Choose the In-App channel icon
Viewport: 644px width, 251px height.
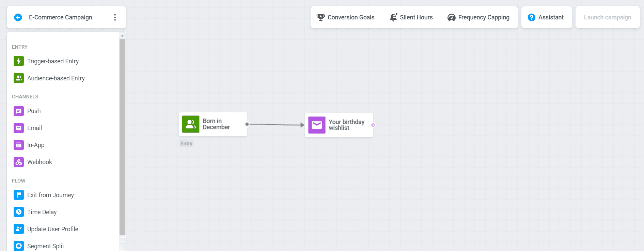[x=19, y=145]
